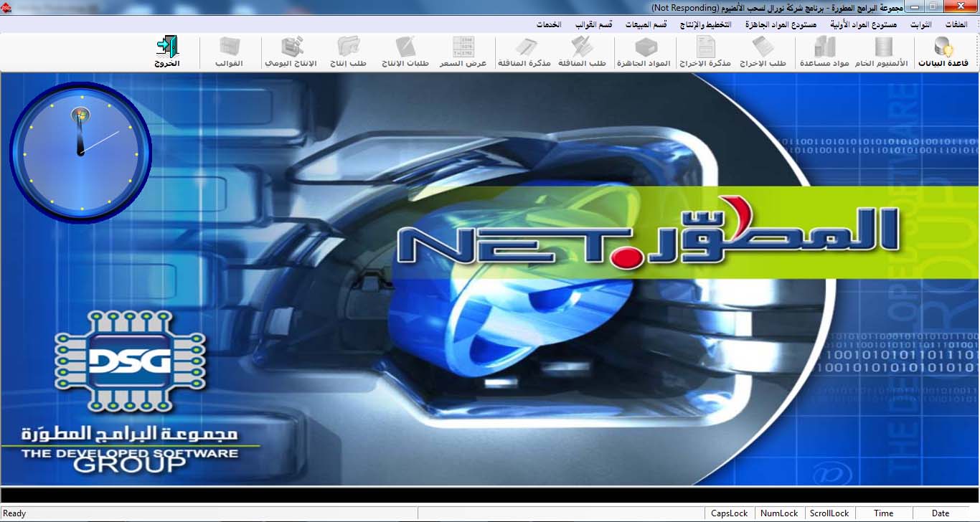Viewport: 980px width, 522px height.
Task: Click the DSG app icon in title bar
Action: tap(6, 6)
